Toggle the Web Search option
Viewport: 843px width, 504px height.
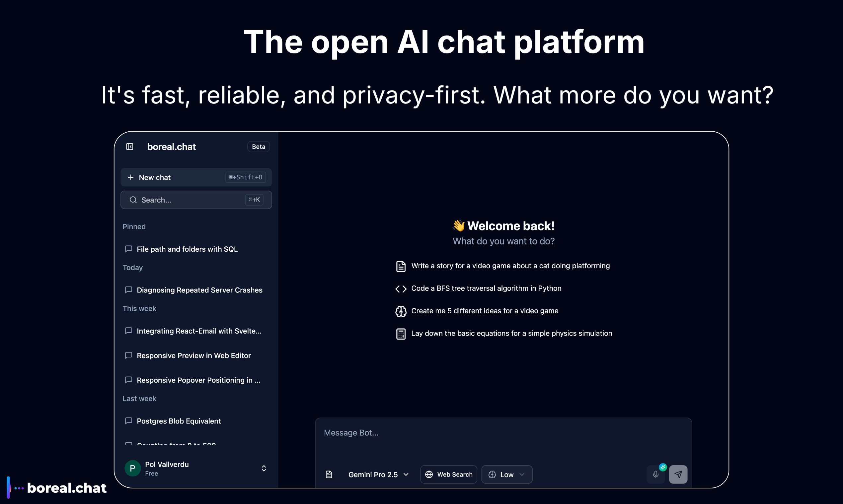point(448,474)
